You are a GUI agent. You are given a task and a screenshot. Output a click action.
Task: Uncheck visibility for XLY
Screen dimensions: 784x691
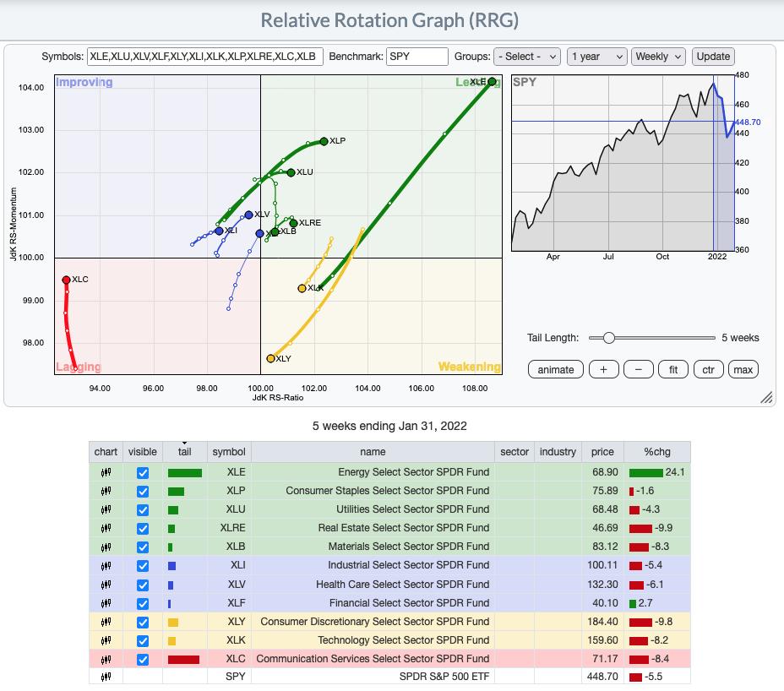pos(143,622)
